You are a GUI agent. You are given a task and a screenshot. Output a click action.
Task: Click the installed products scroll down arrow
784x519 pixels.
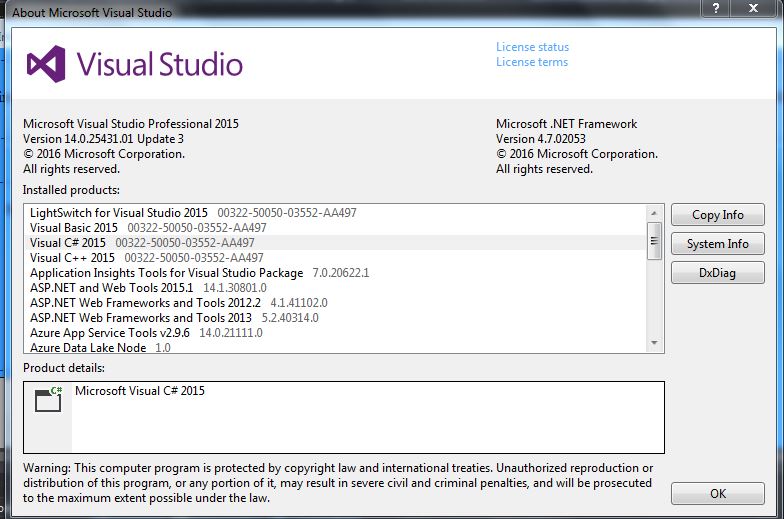point(654,343)
